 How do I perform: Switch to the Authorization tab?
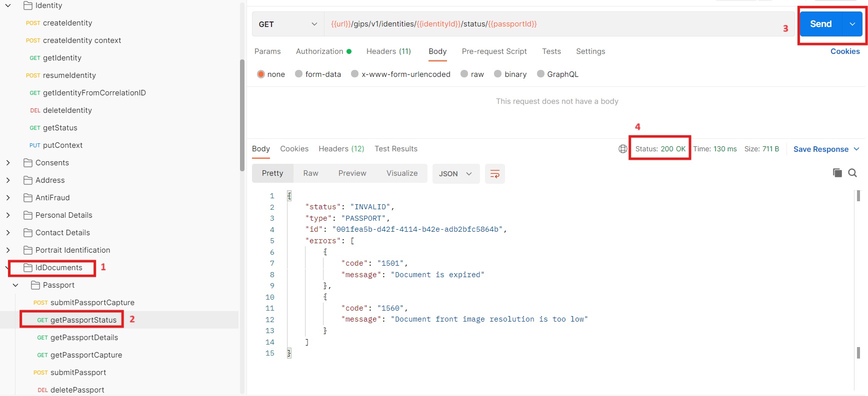tap(323, 51)
